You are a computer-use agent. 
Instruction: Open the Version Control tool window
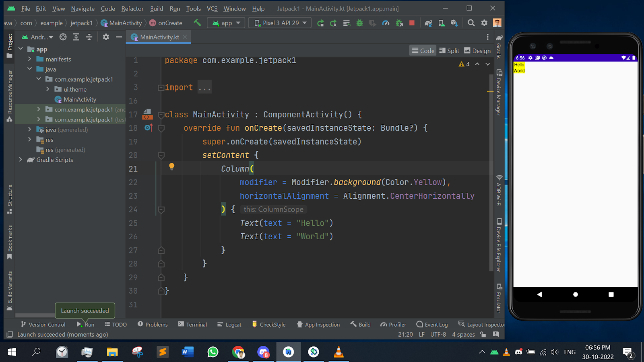click(43, 325)
